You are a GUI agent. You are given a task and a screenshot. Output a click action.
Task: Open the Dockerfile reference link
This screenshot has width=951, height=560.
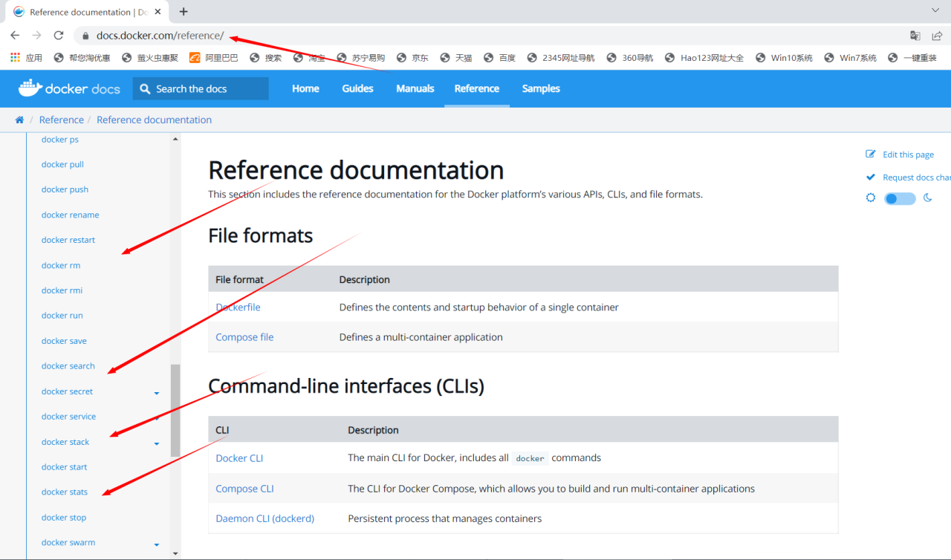pos(238,307)
